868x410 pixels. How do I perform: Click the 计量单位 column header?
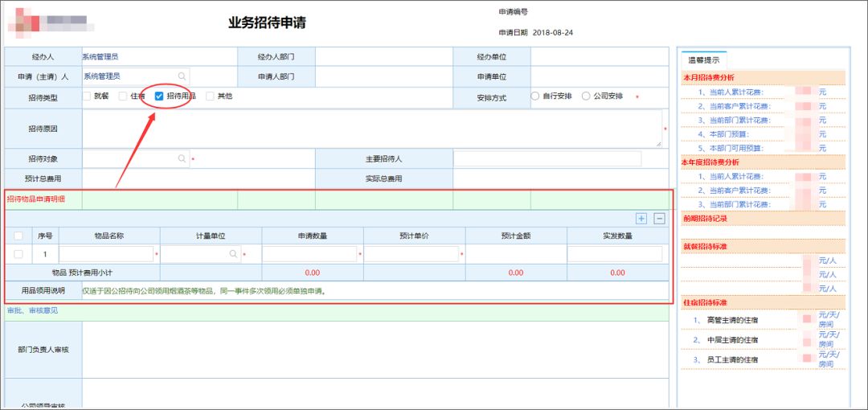tap(211, 236)
